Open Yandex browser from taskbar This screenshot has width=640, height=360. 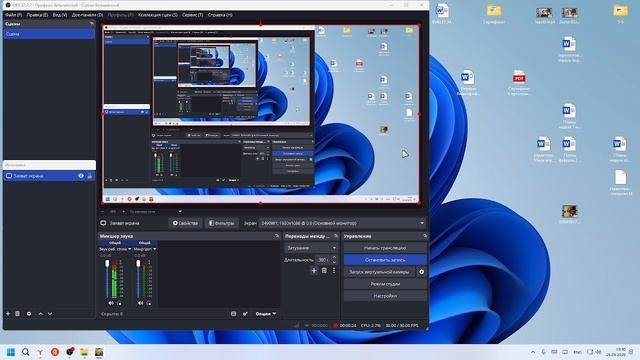point(40,352)
